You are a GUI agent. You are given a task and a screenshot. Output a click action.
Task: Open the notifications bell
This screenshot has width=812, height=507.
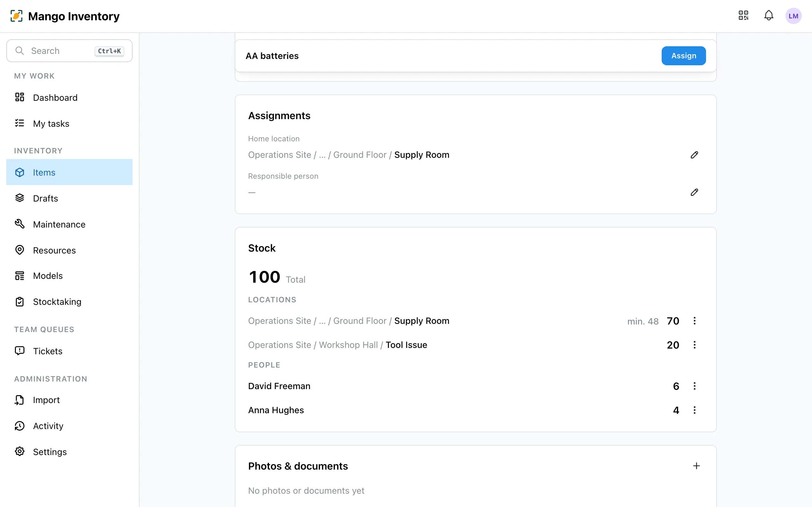[x=769, y=16]
